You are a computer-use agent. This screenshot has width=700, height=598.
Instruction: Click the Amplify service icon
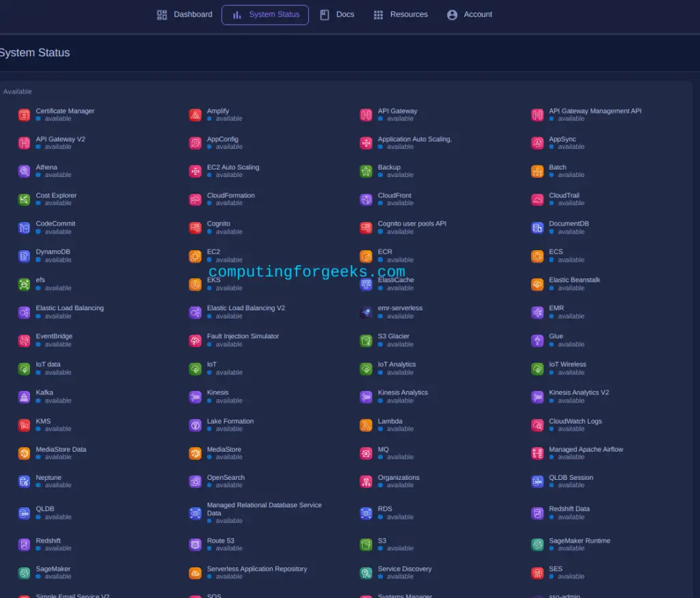click(x=195, y=115)
